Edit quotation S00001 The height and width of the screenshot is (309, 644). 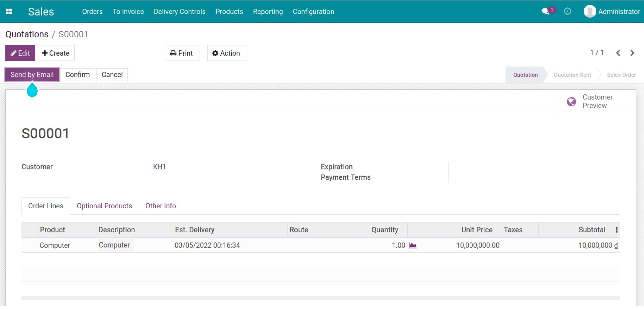tap(20, 53)
